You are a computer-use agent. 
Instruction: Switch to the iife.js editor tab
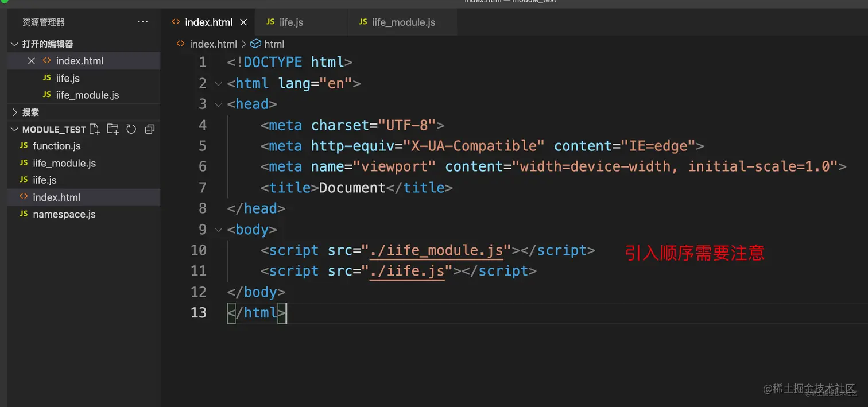[301, 22]
